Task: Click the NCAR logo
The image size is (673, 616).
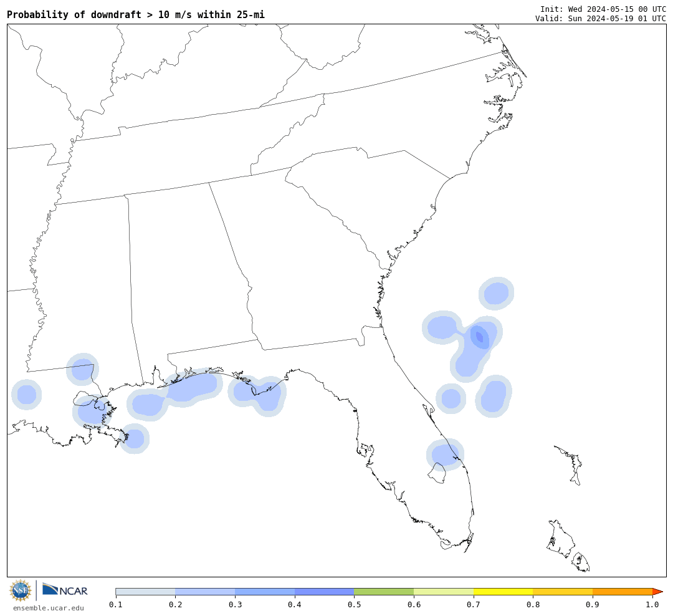Action: coord(65,590)
